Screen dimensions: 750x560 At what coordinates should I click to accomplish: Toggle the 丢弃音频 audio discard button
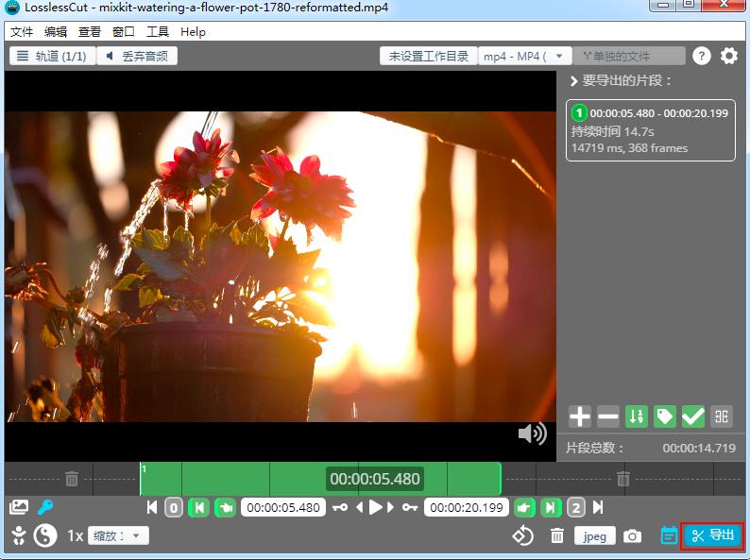click(x=137, y=56)
